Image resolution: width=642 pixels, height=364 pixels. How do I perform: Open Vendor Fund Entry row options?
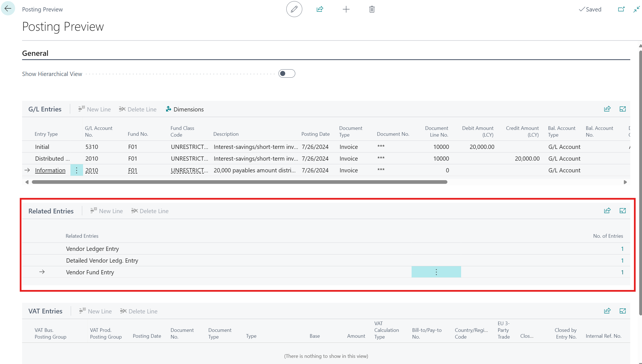pos(436,272)
